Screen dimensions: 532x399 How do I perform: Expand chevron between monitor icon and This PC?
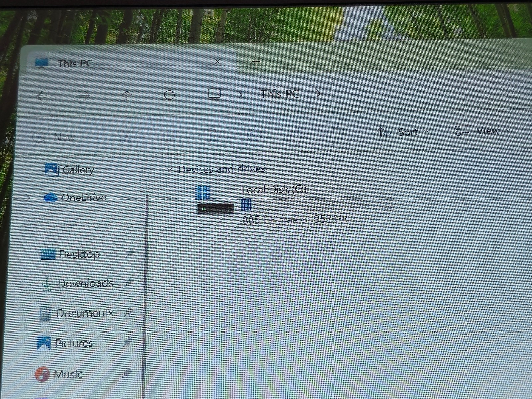pyautogui.click(x=241, y=95)
